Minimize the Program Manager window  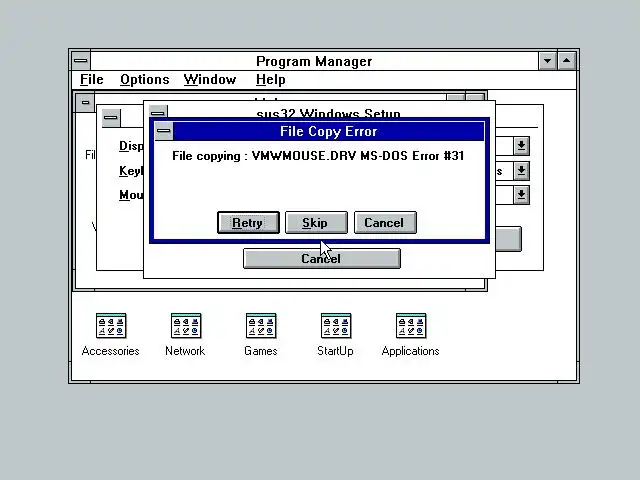[x=547, y=61]
